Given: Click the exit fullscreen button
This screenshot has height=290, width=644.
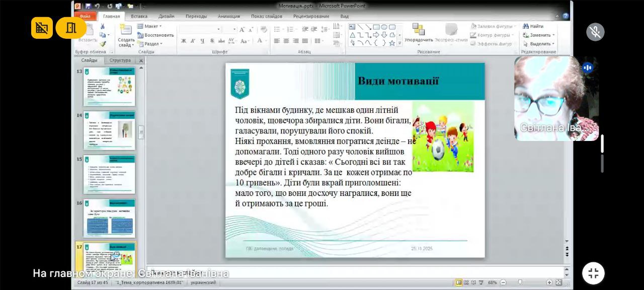Looking at the screenshot, I should (593, 273).
